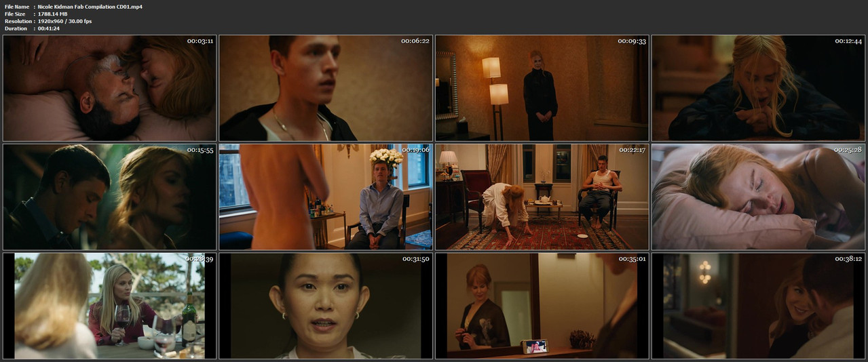Image resolution: width=868 pixels, height=362 pixels.
Task: Select the resolution text '1920x960 / 30.00 fps'
Action: (65, 21)
